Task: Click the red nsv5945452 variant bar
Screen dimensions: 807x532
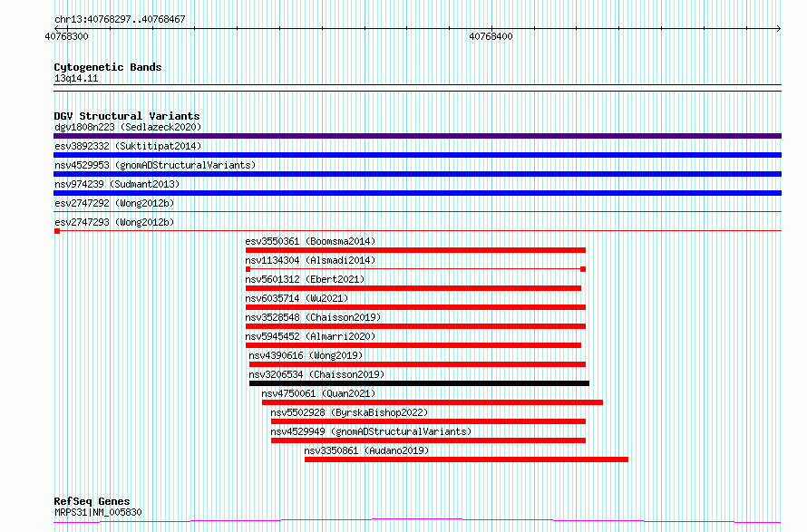Action: coord(413,345)
